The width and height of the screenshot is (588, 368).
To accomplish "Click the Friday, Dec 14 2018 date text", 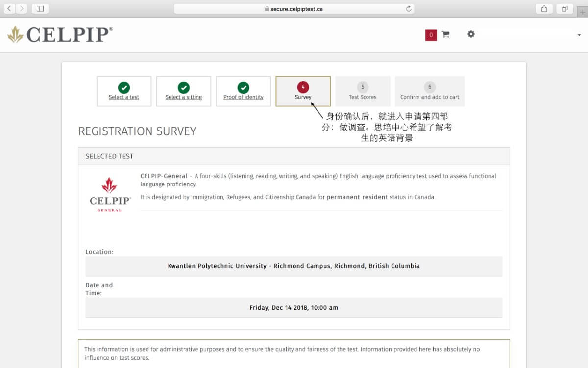I will (x=294, y=308).
